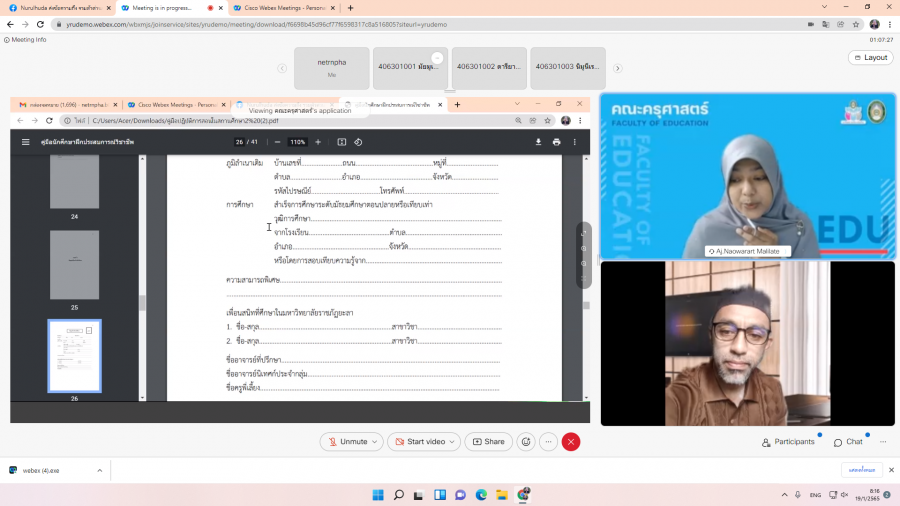
Task: Open the Chat panel
Action: click(x=848, y=442)
